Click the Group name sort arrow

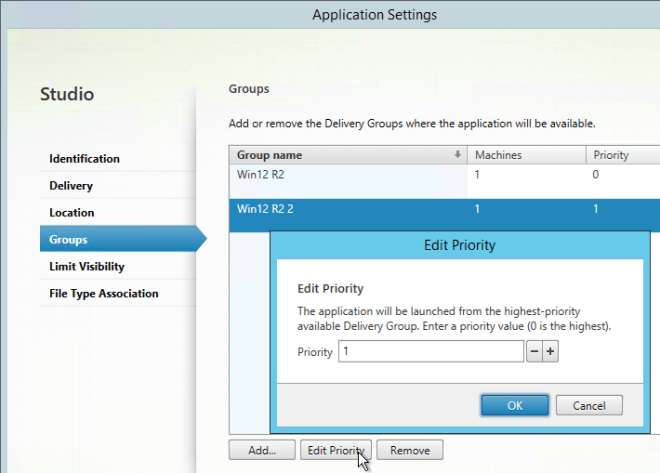(458, 155)
